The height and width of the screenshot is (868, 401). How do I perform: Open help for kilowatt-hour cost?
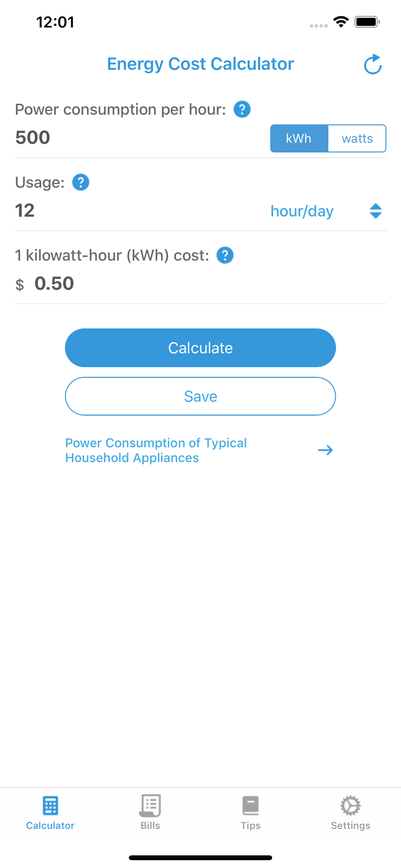point(225,255)
